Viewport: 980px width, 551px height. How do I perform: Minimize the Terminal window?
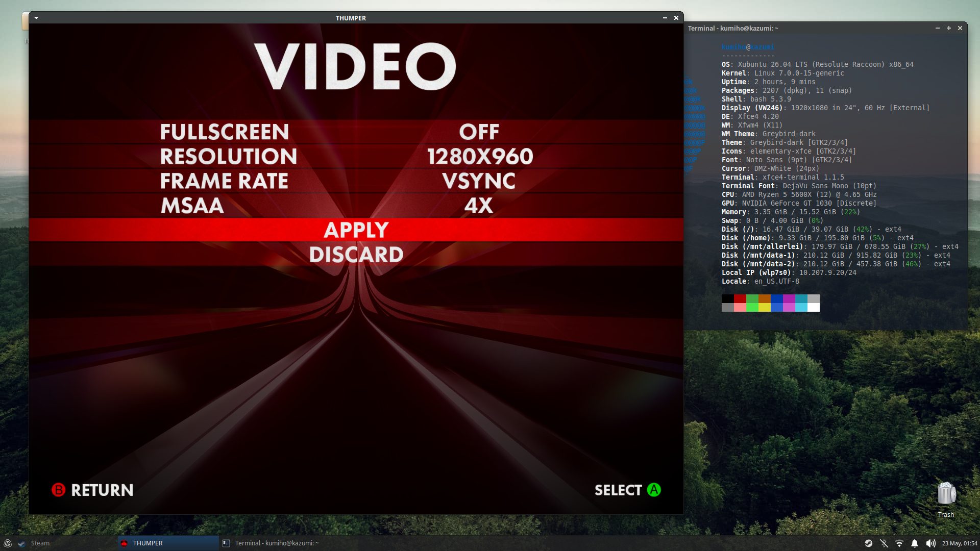938,28
